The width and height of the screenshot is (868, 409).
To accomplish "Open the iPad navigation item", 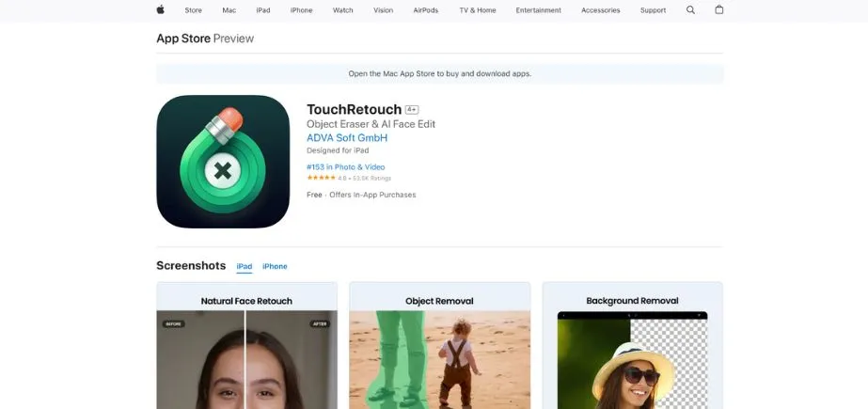I will (263, 10).
